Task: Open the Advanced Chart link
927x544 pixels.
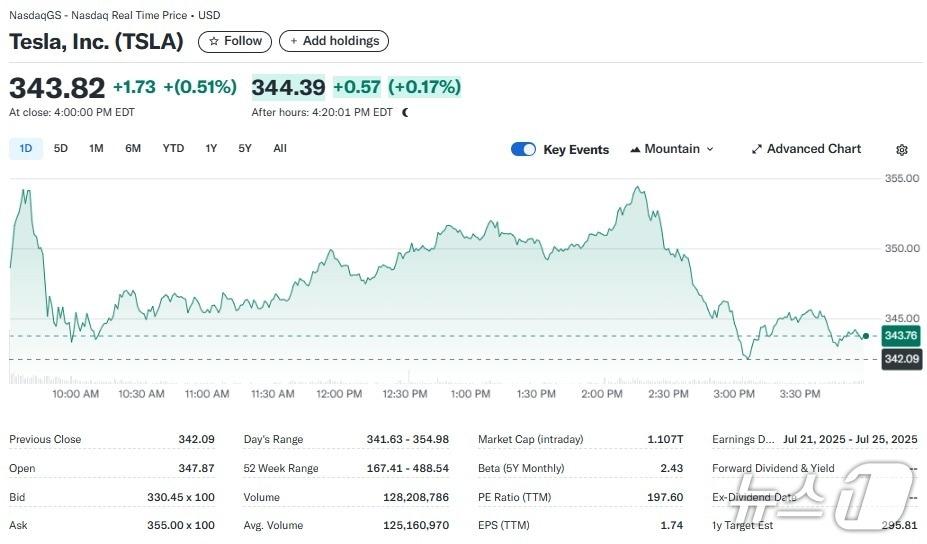Action: coord(813,149)
